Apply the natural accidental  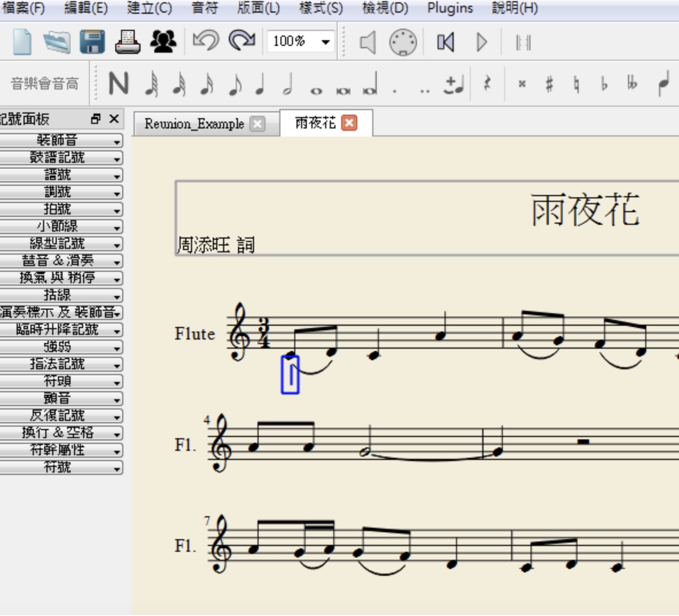pos(576,84)
